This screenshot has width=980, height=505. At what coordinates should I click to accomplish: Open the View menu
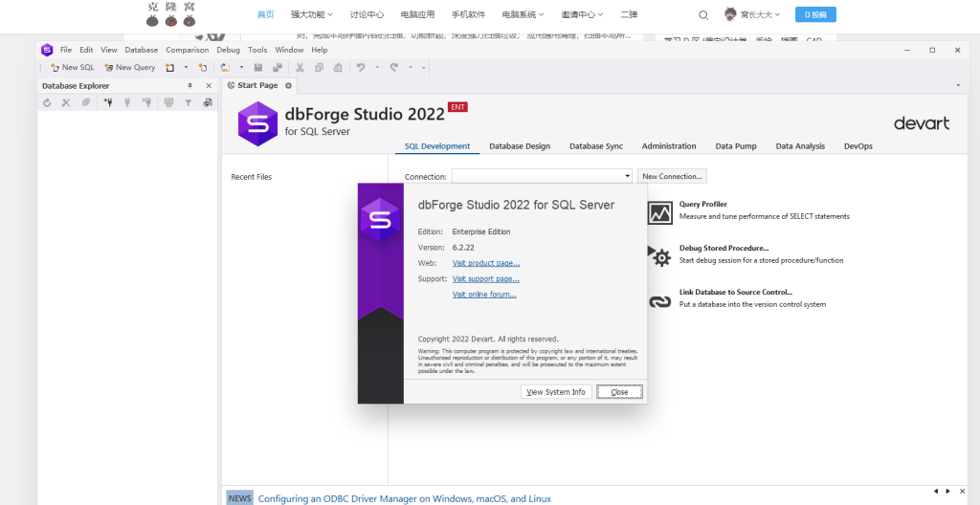click(109, 50)
